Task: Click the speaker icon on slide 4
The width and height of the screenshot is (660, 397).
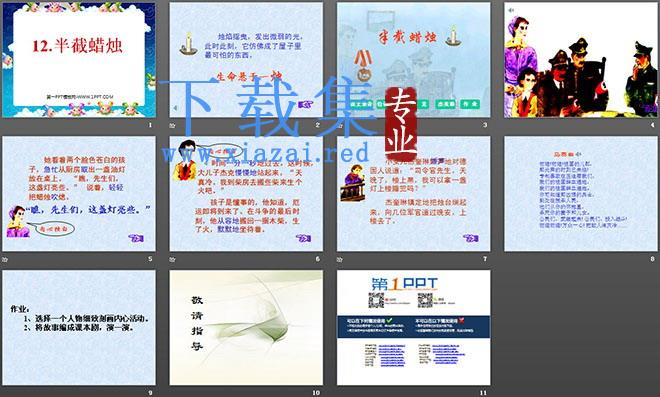Action: [x=511, y=11]
